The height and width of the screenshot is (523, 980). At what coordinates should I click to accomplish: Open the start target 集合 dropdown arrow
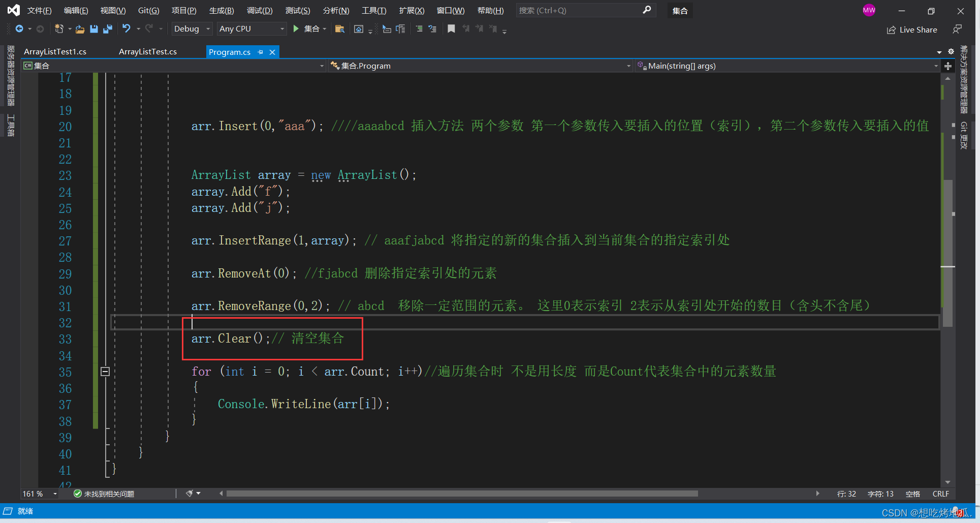pos(325,29)
